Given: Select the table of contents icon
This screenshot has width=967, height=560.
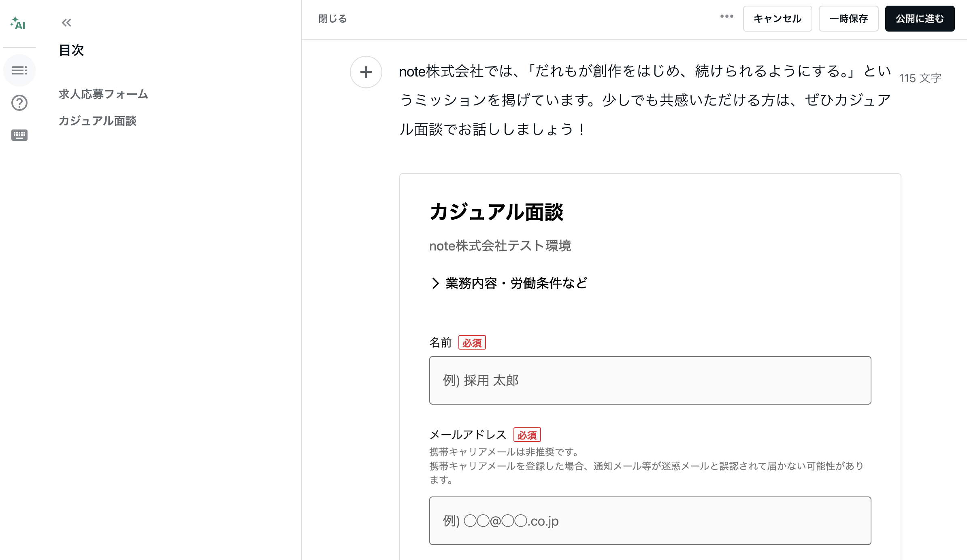Looking at the screenshot, I should [x=19, y=70].
